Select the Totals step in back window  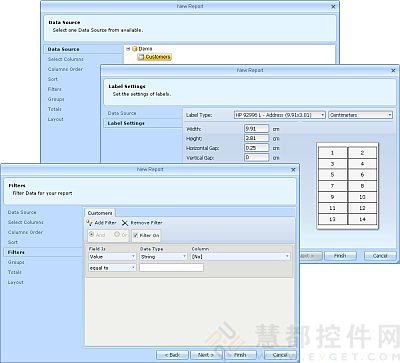click(x=55, y=109)
